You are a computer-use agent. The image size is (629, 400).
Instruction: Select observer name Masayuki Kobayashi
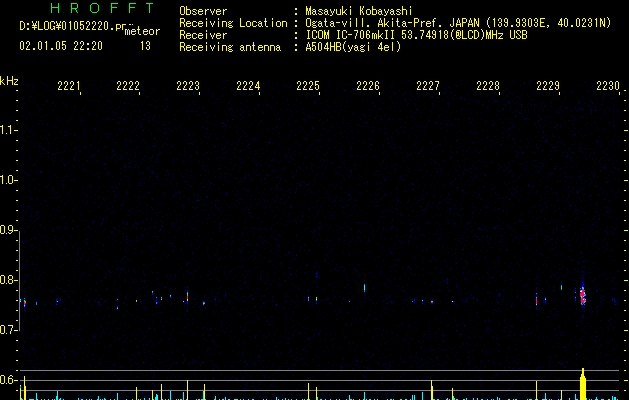359,11
